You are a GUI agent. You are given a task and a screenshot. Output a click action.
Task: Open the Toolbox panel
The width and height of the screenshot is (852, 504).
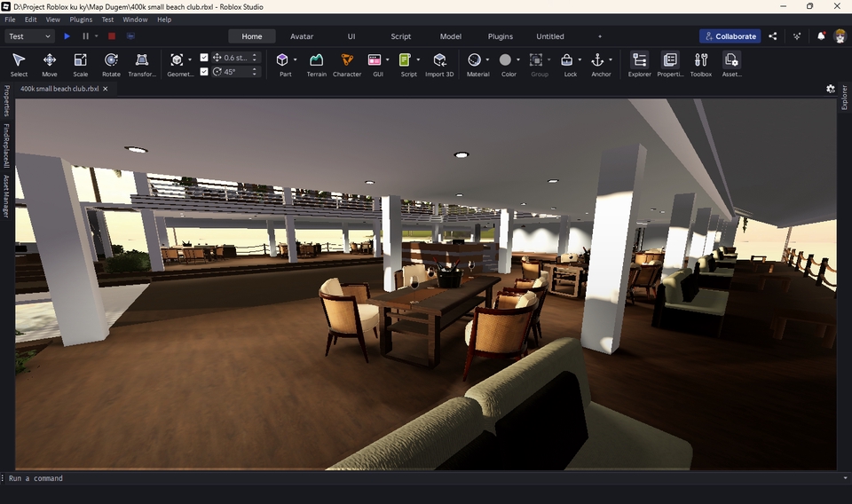[x=701, y=64]
